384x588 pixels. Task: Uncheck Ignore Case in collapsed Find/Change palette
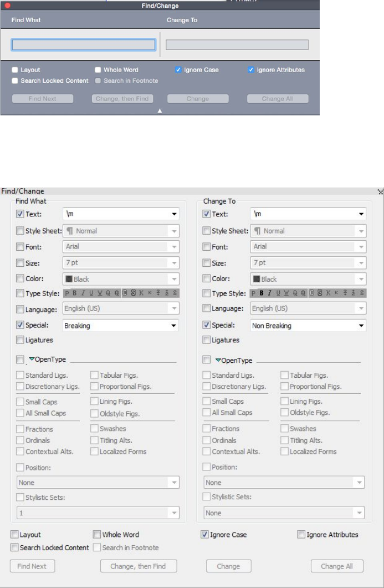pyautogui.click(x=178, y=70)
